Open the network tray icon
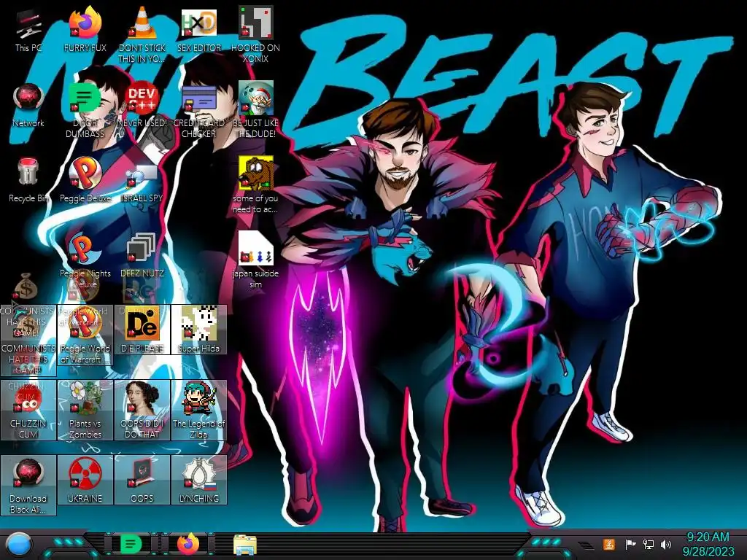This screenshot has width=747, height=560. 648,544
